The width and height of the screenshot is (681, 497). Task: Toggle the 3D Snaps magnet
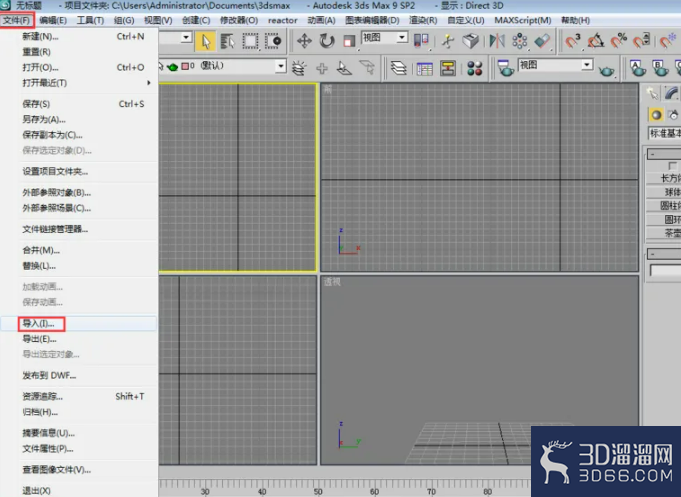(x=572, y=41)
